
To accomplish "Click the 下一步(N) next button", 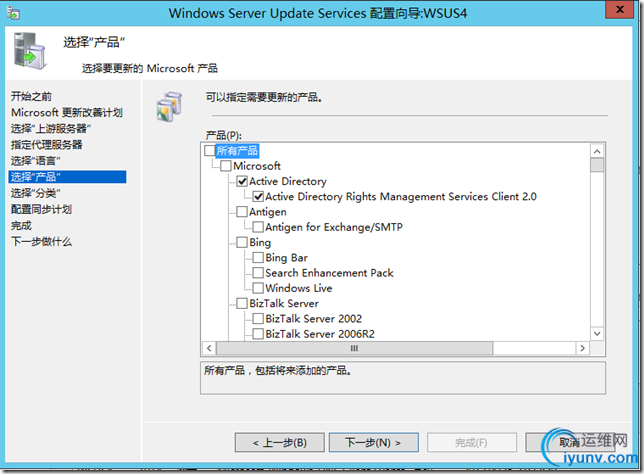I will point(373,442).
